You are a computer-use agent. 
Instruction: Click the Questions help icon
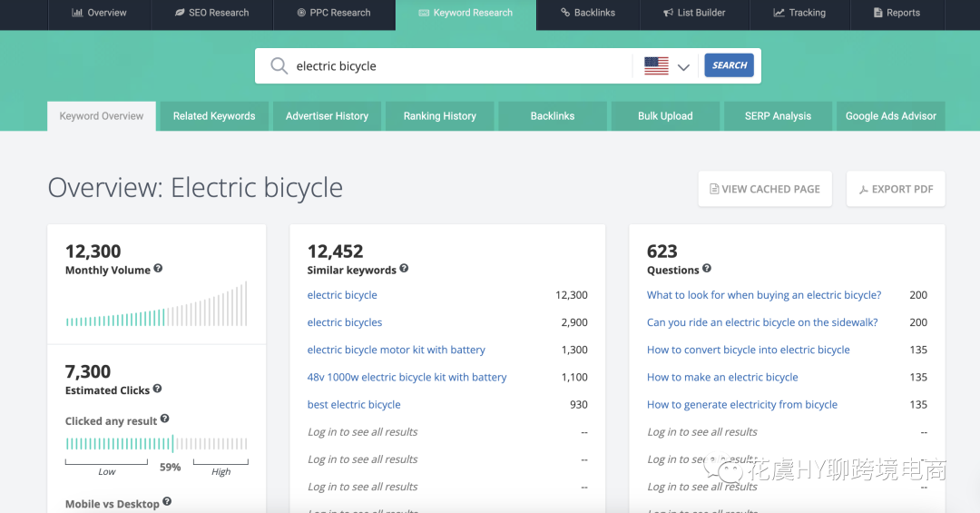pyautogui.click(x=707, y=269)
